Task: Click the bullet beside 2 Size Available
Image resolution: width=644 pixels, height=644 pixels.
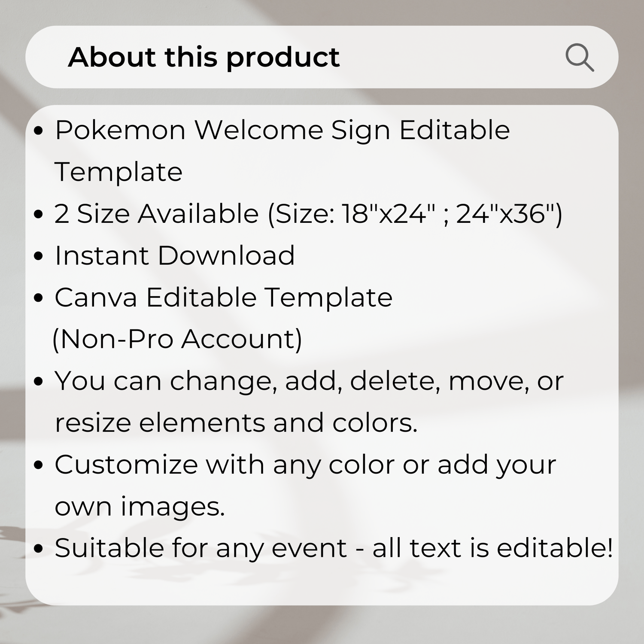Action: [x=39, y=214]
